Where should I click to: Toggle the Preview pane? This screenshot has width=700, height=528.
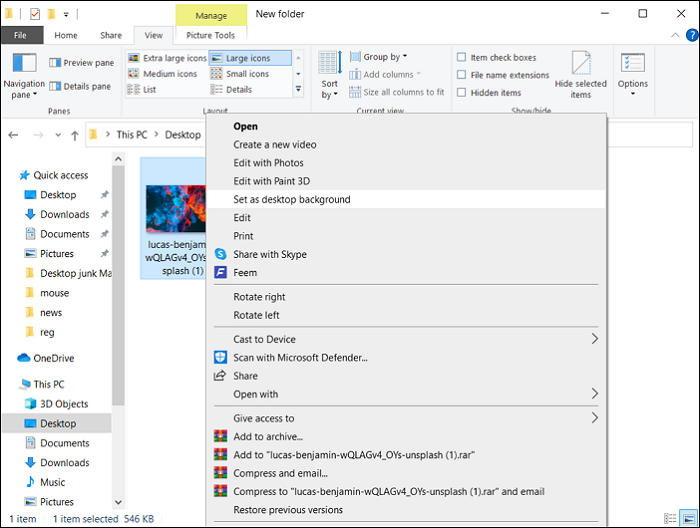pyautogui.click(x=82, y=63)
